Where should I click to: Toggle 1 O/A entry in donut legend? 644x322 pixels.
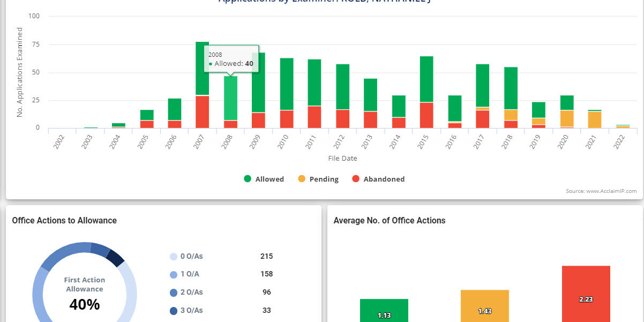tap(184, 274)
